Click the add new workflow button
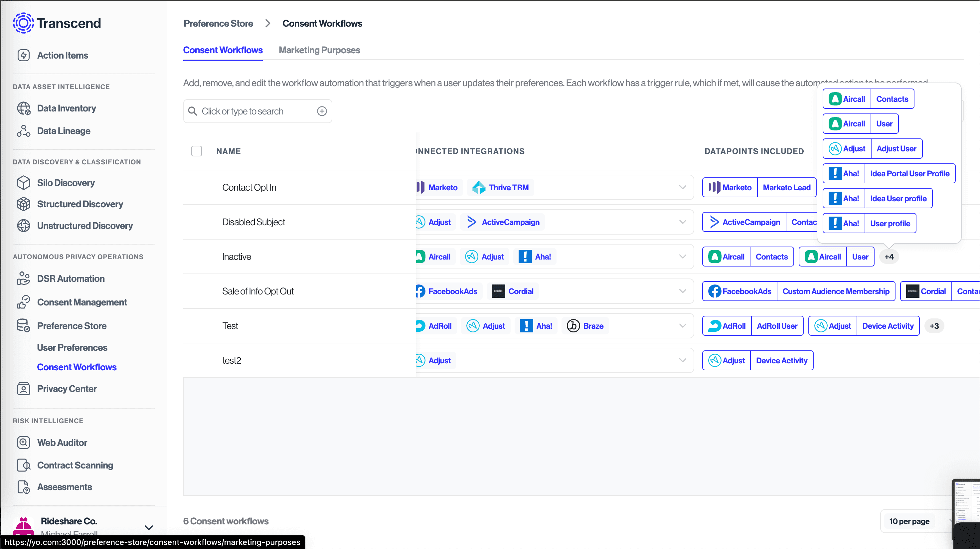Screen dimensions: 980x549 click(x=322, y=111)
